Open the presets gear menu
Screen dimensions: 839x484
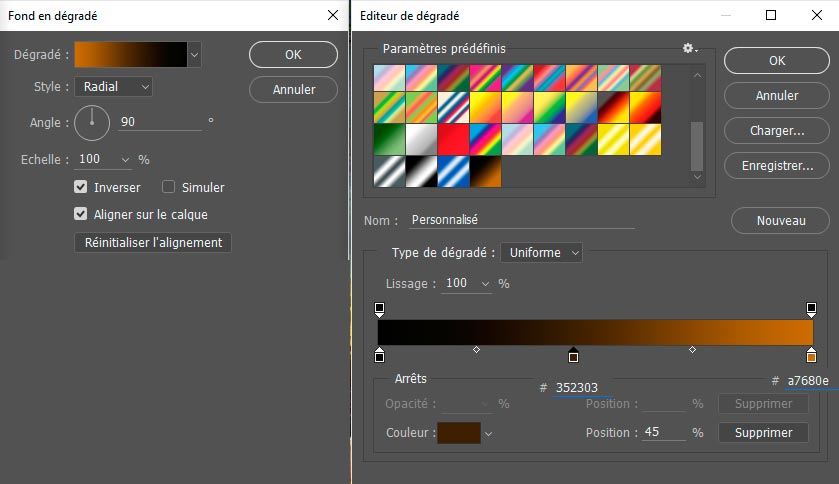(x=689, y=48)
